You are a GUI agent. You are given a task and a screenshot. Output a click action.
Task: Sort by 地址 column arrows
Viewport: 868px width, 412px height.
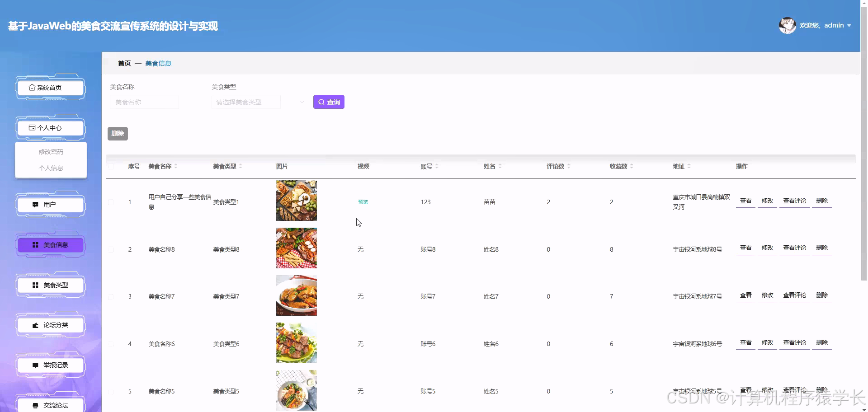coord(689,166)
